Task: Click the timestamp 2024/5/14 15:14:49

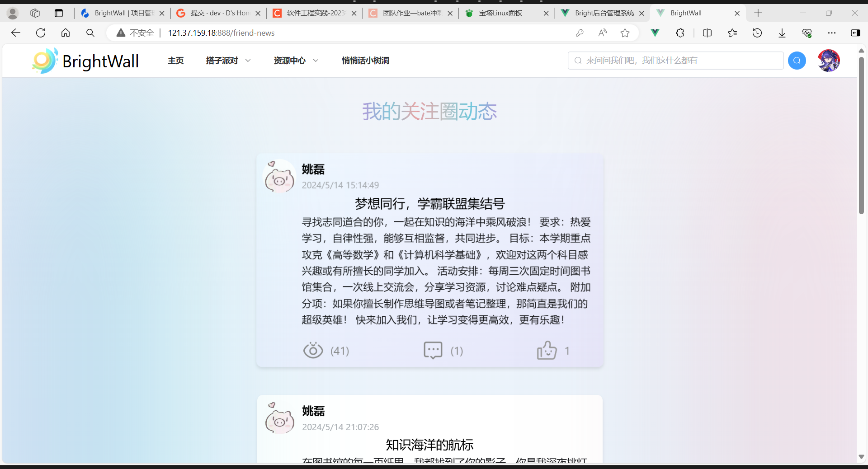Action: tap(340, 185)
